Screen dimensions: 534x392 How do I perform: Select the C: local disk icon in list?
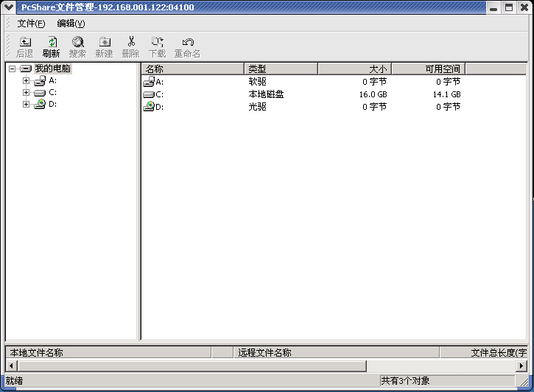pos(149,94)
